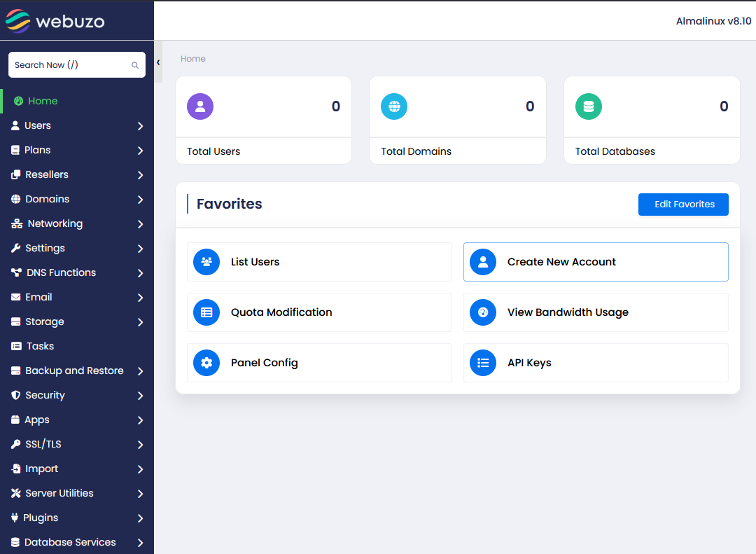The height and width of the screenshot is (554, 756).
Task: Open the Server Utilities menu item
Action: pyautogui.click(x=77, y=493)
